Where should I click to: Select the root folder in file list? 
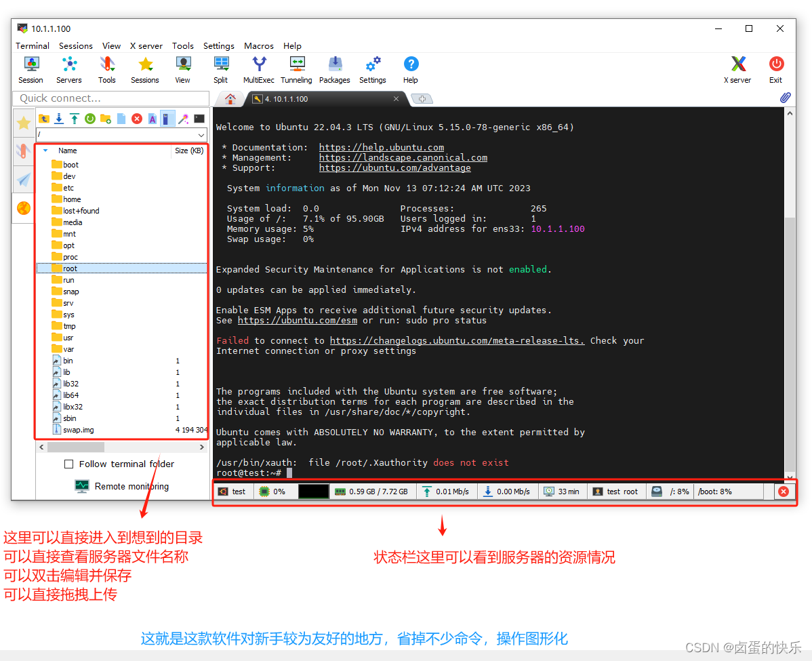122,268
